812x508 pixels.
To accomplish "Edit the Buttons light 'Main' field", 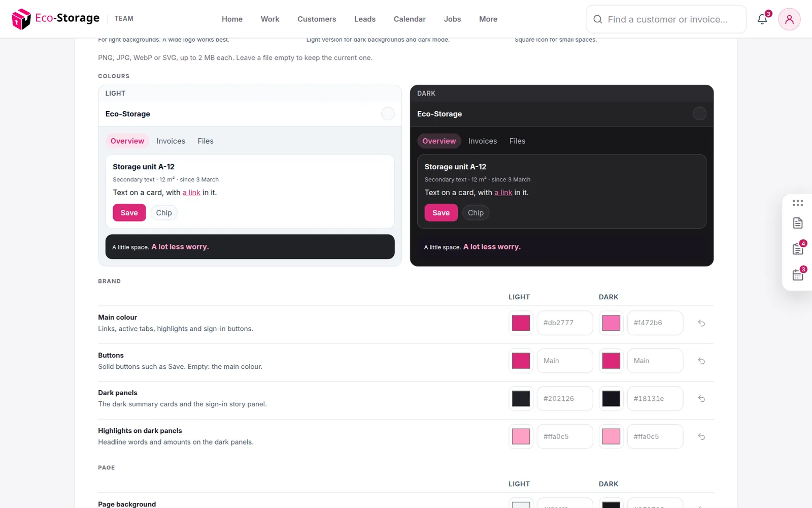I will tap(565, 361).
